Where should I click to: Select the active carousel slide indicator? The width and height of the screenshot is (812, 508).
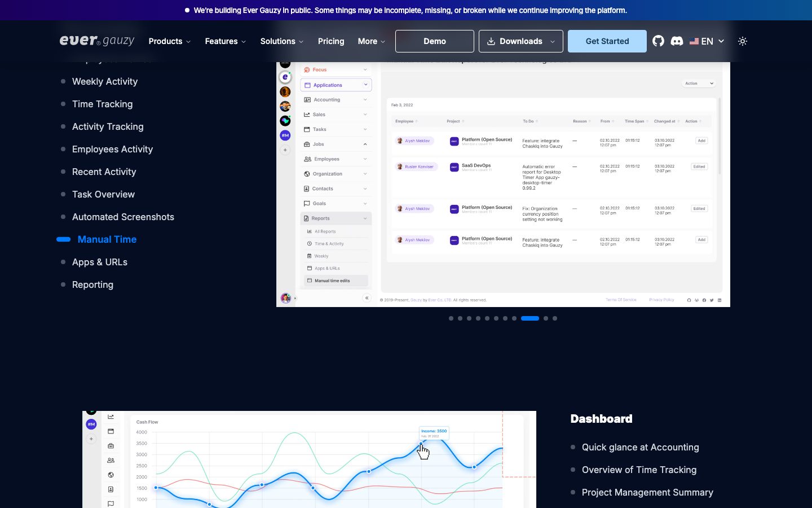click(530, 318)
